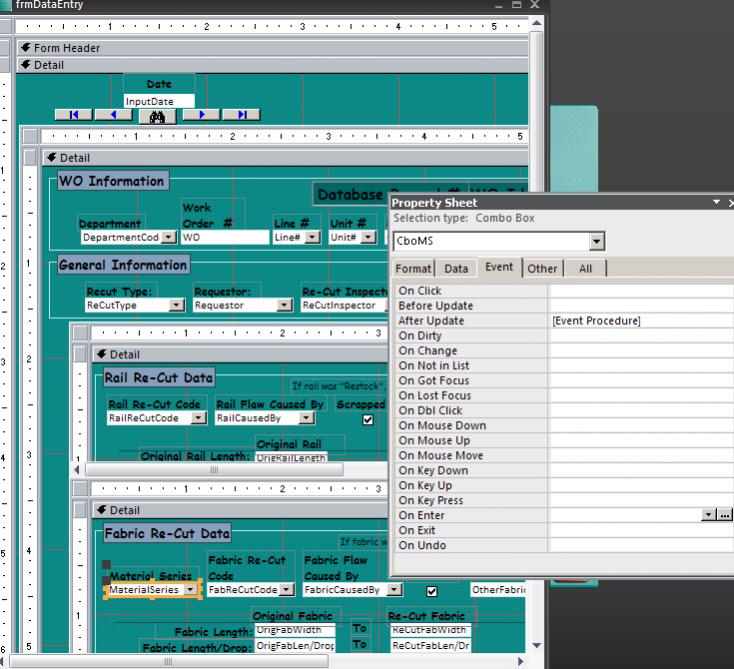Image resolution: width=734 pixels, height=669 pixels.
Task: Expand the DepartmentCode combo box arrow
Action: 168,238
